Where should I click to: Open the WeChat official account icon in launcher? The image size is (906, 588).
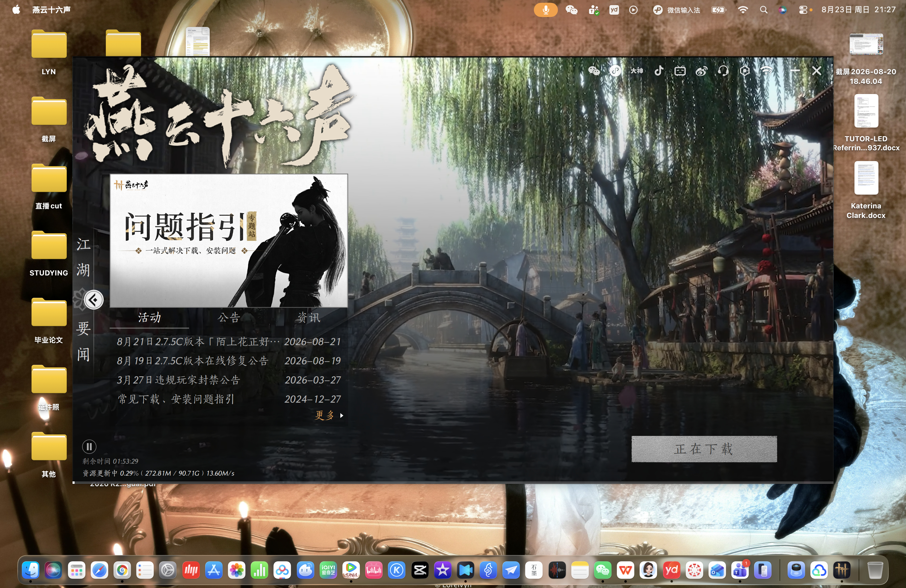594,71
